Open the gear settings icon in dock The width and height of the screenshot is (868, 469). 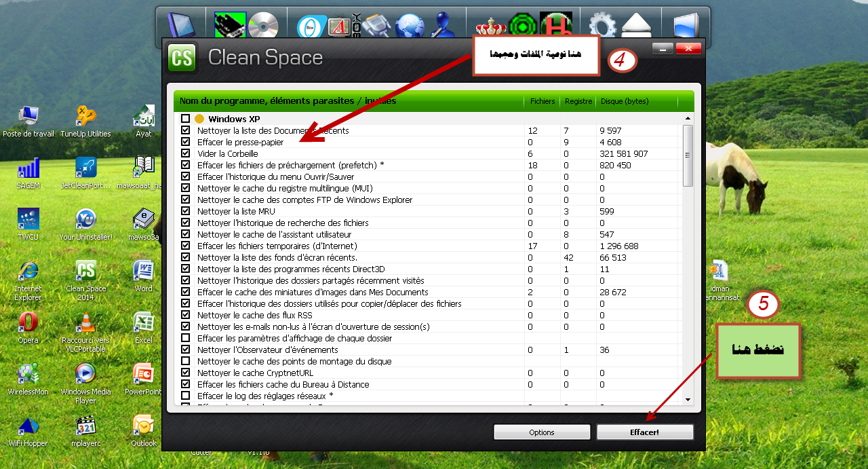602,27
